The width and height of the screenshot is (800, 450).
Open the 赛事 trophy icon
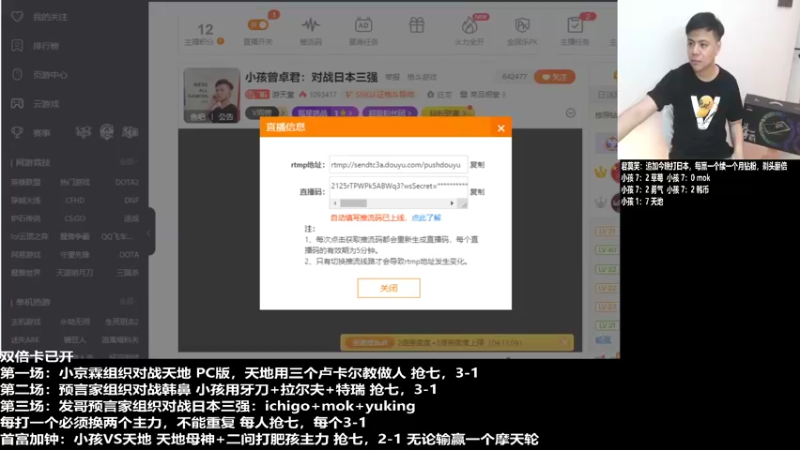pos(17,132)
